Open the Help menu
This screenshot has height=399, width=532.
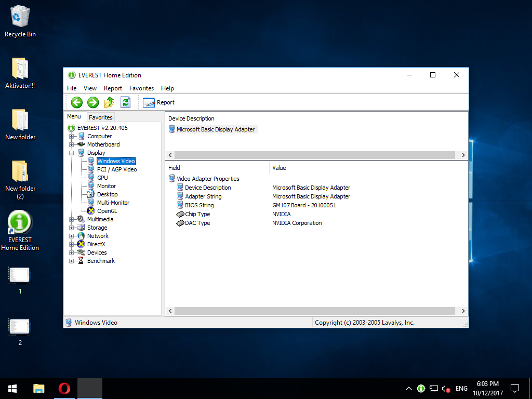167,88
